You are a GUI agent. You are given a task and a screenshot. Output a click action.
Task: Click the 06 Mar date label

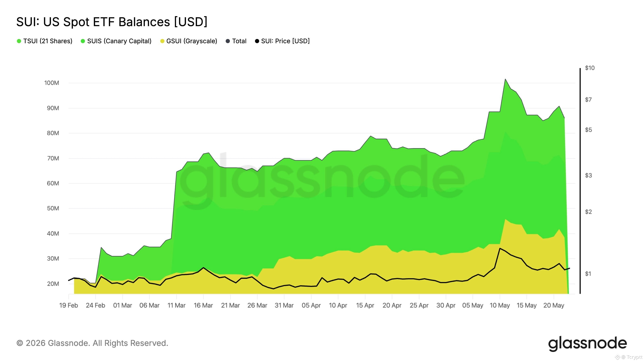[150, 305]
